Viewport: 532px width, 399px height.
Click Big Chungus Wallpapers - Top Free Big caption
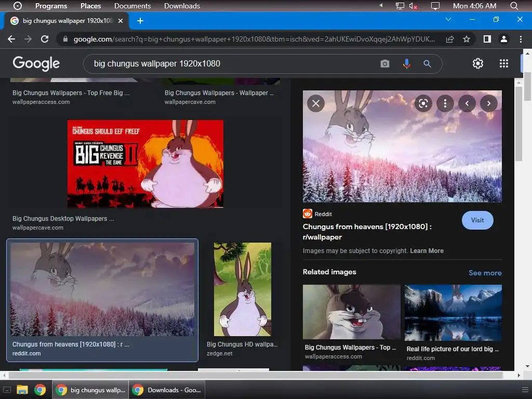coord(71,92)
